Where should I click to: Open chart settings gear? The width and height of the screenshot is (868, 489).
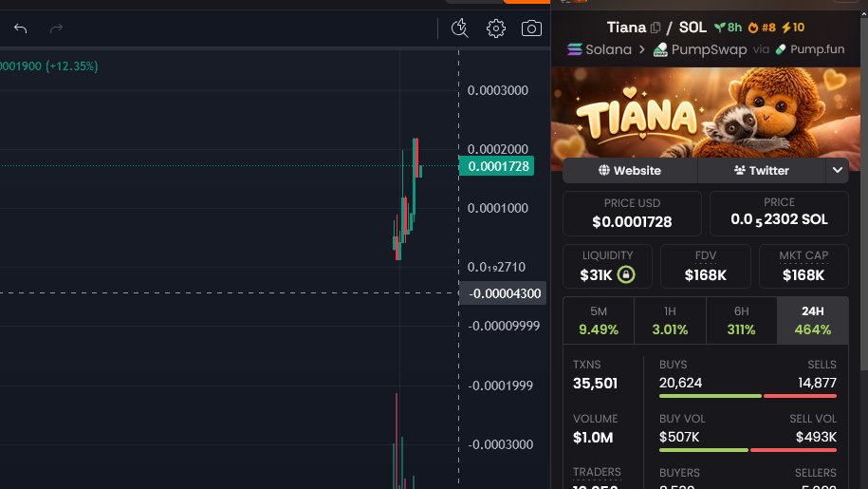(x=496, y=28)
